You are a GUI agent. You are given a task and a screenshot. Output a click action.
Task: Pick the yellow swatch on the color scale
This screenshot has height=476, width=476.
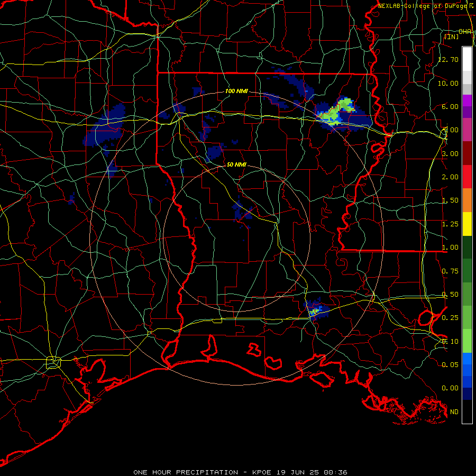(x=467, y=224)
